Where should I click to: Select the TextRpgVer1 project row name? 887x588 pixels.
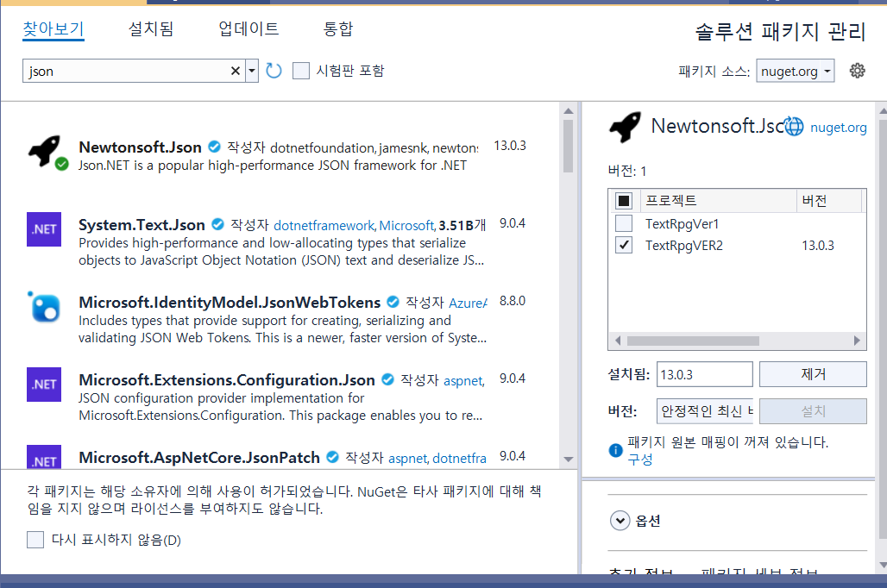click(682, 224)
